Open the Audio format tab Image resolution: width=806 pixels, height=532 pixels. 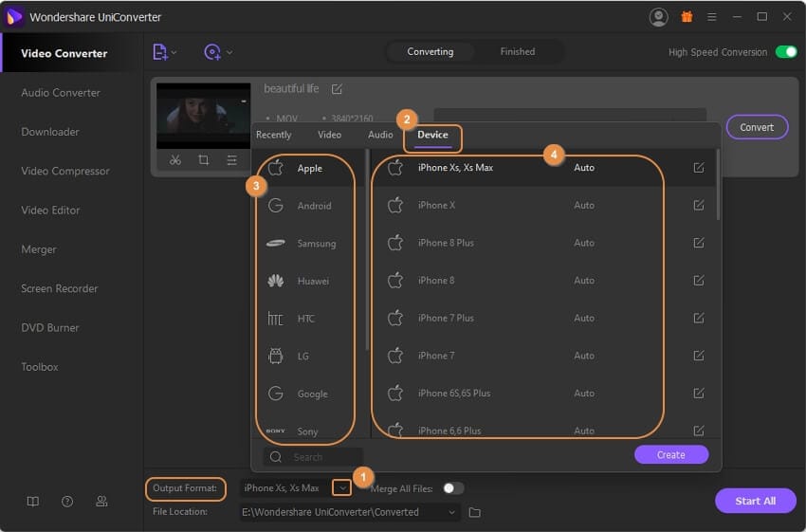[380, 135]
